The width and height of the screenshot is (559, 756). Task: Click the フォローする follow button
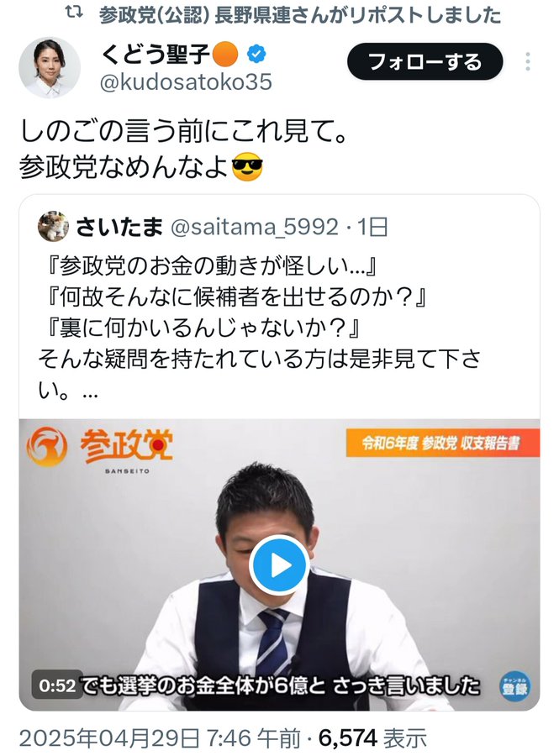425,61
